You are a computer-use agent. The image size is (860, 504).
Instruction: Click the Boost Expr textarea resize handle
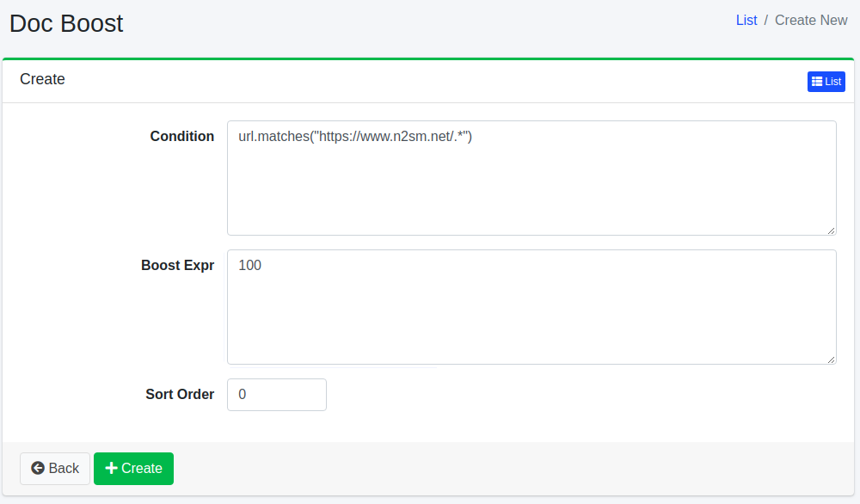[x=831, y=359]
